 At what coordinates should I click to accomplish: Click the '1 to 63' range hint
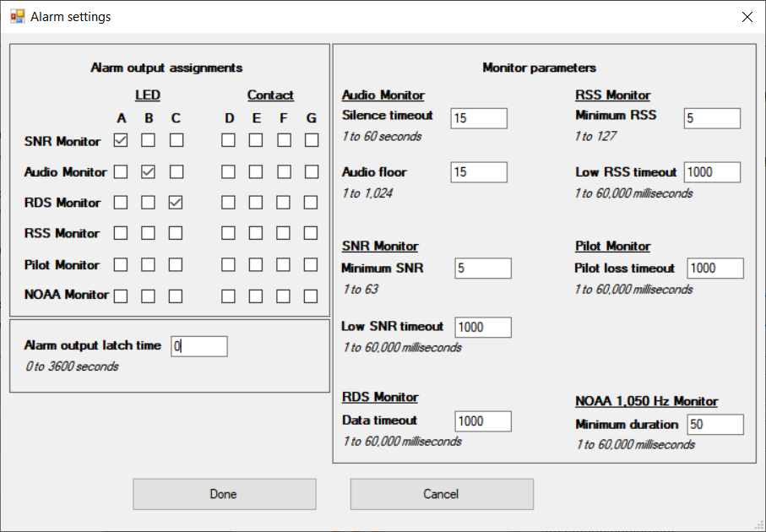(360, 290)
